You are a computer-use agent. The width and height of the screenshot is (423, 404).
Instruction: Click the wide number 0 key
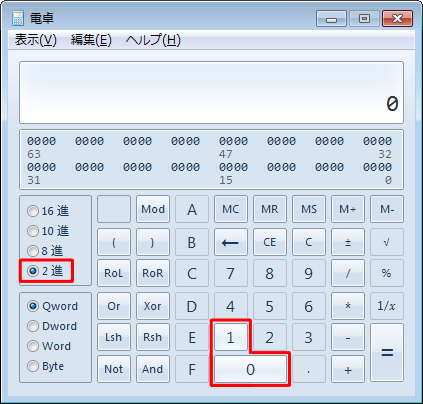click(250, 369)
